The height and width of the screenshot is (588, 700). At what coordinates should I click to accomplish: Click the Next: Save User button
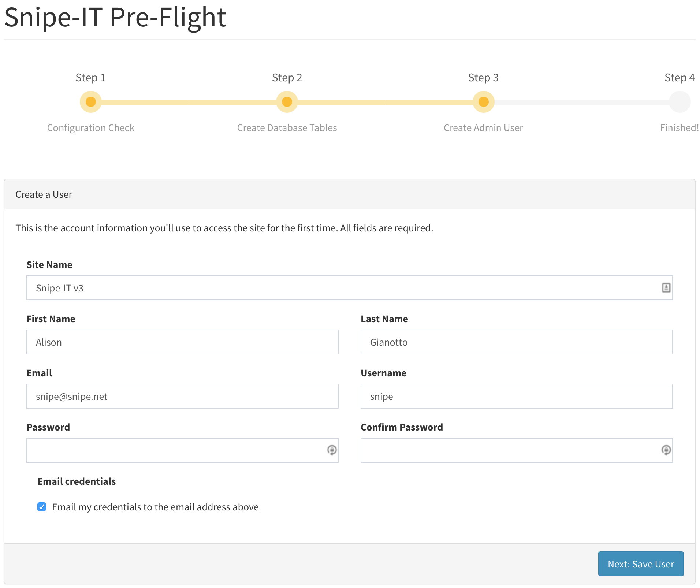click(x=641, y=564)
